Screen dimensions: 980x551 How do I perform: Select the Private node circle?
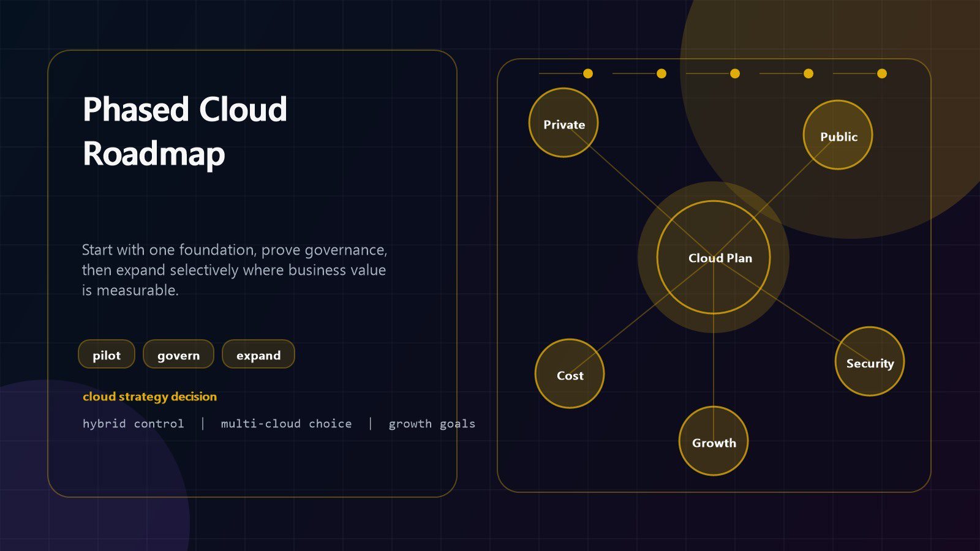pyautogui.click(x=563, y=123)
